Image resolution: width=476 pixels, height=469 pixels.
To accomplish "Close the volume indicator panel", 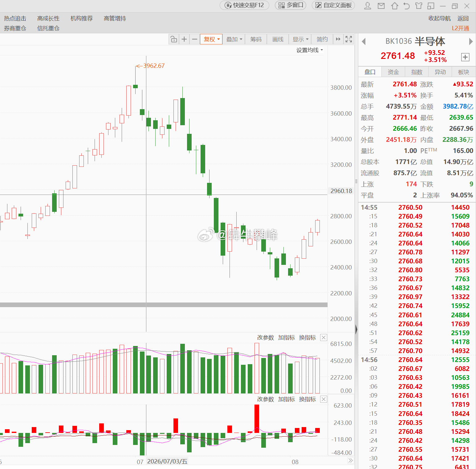I will click(x=323, y=338).
